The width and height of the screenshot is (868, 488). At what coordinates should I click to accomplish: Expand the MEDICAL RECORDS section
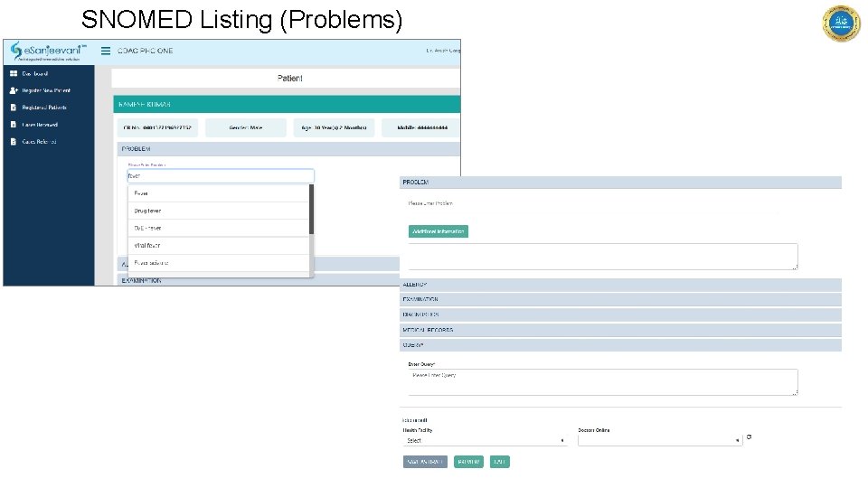620,330
